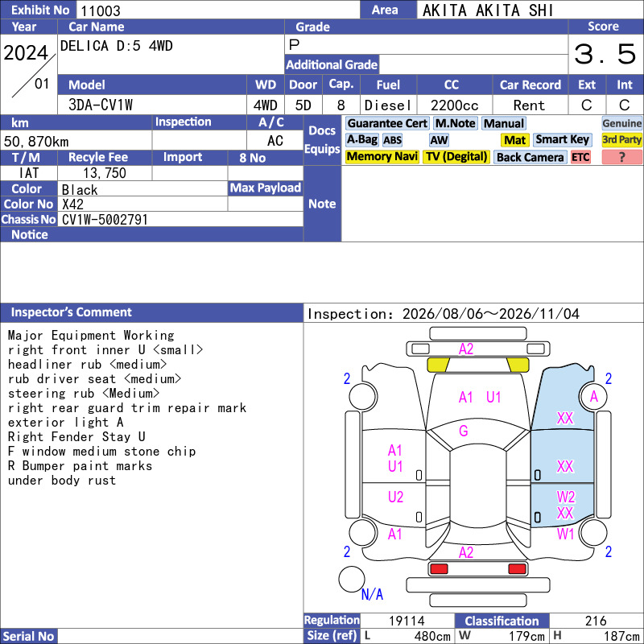Image resolution: width=644 pixels, height=644 pixels.
Task: Click the comment 'R Bumper paint marks'
Action: click(80, 466)
